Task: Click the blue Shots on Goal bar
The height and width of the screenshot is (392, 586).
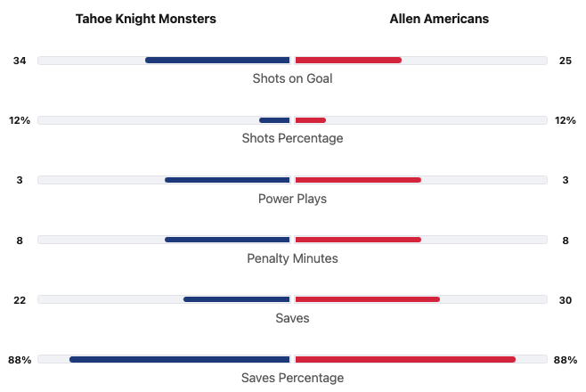Action: tap(217, 61)
